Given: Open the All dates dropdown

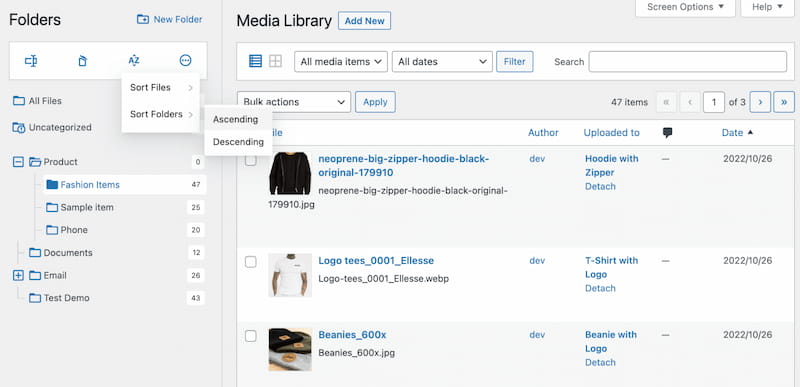Looking at the screenshot, I should pyautogui.click(x=442, y=62).
